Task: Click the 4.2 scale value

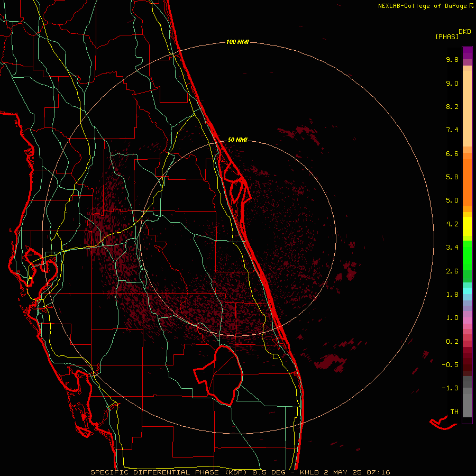Action: 452,224
